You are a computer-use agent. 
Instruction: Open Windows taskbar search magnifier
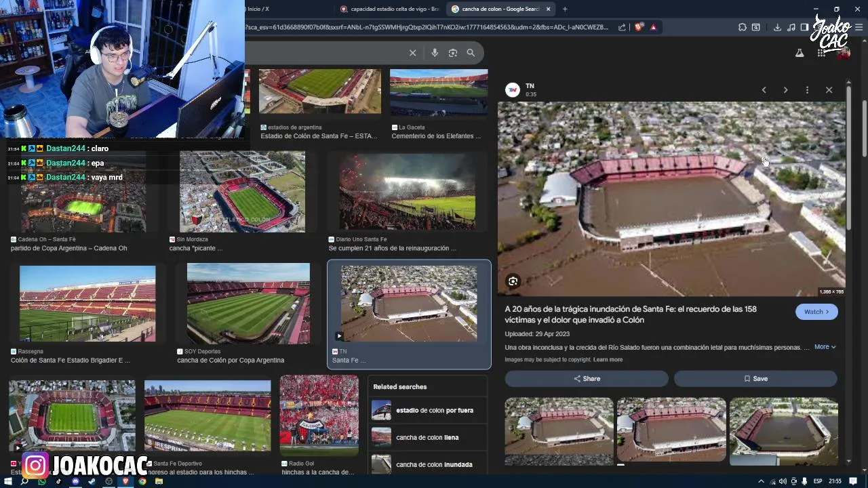[24, 481]
